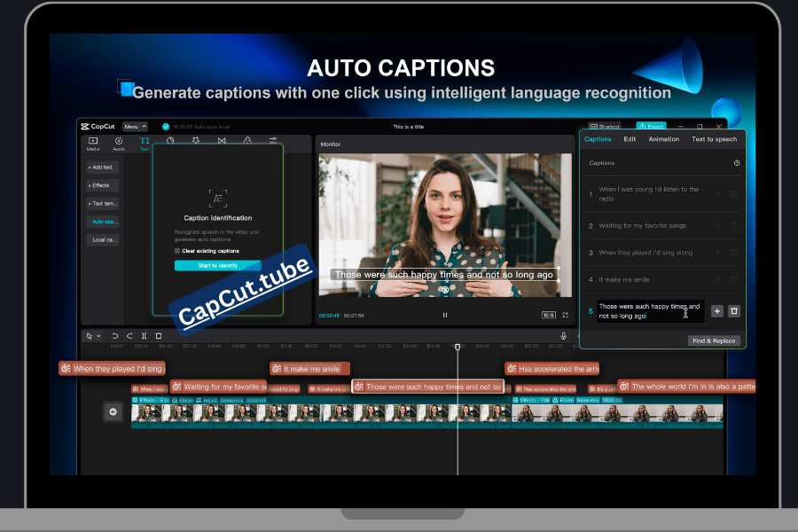798x532 pixels.
Task: Select the second video clip on timeline
Action: point(617,412)
